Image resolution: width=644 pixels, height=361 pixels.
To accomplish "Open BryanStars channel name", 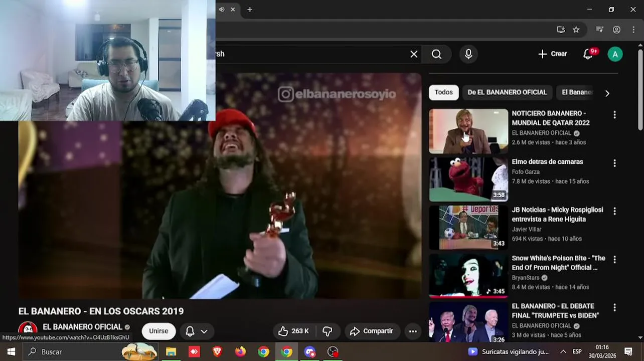I will click(x=526, y=278).
